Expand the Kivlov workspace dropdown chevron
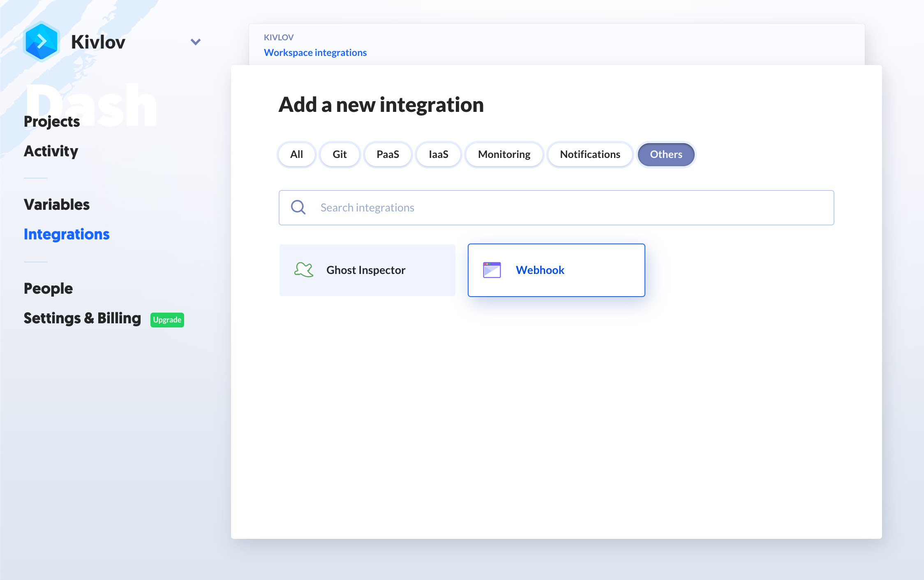The width and height of the screenshot is (924, 580). coord(196,42)
